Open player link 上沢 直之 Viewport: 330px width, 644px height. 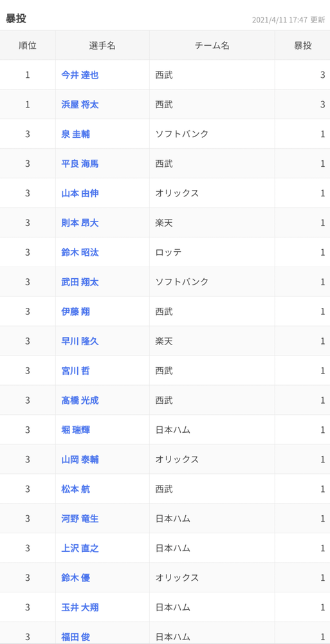[80, 548]
